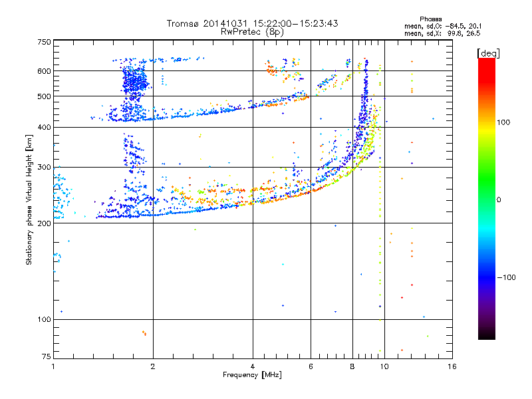The width and height of the screenshot is (532, 399).
Task: Click the colorbar '0' tick label
Action: click(x=499, y=200)
